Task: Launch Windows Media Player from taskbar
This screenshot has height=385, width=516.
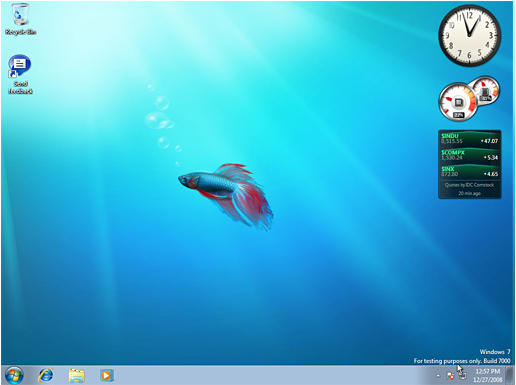Action: point(107,375)
